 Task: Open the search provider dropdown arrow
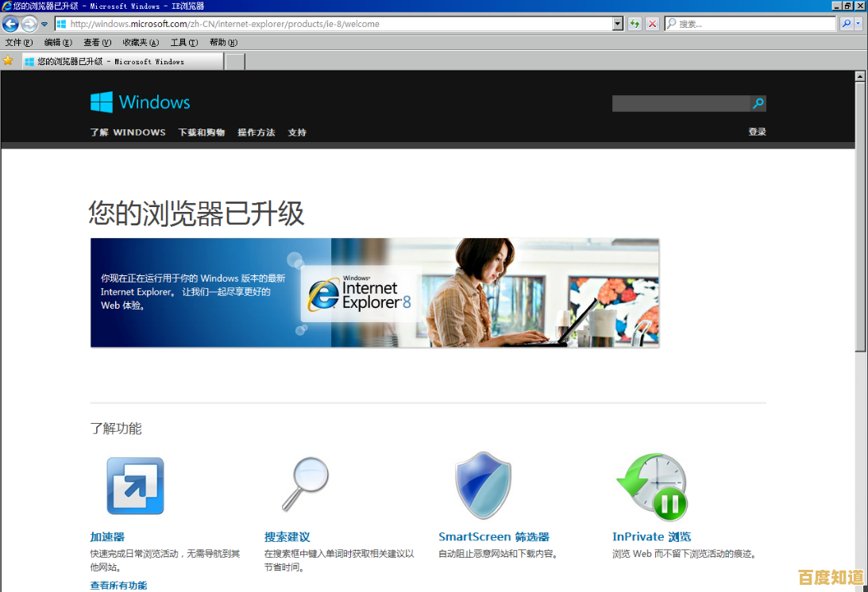(x=858, y=24)
